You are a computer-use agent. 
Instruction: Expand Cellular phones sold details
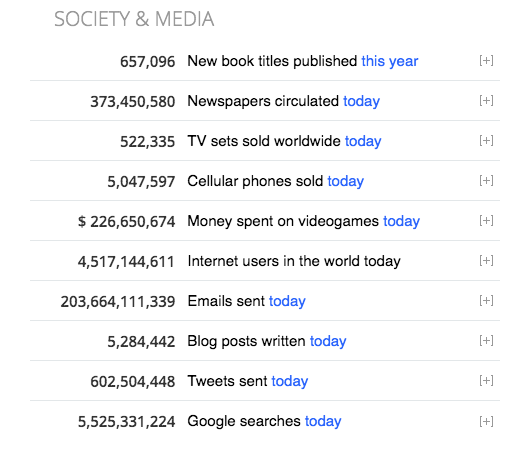486,181
